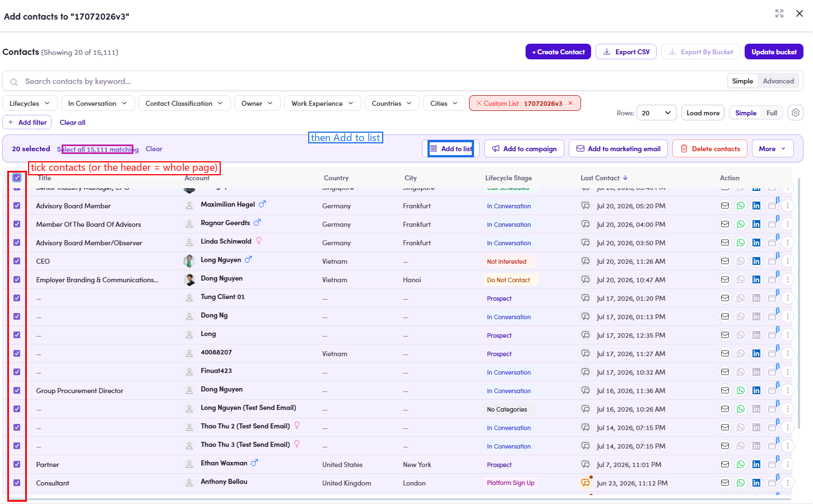
Task: Open the Contact Classification dropdown
Action: [184, 104]
